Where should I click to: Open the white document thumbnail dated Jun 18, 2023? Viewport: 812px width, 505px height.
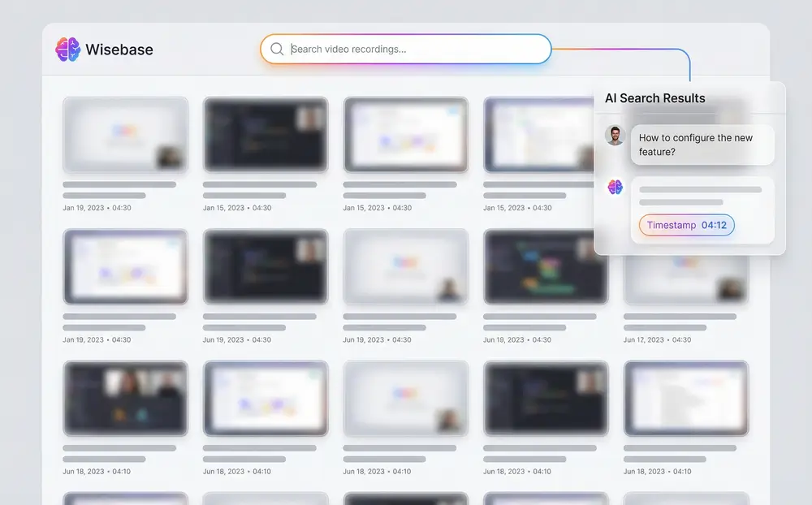pos(686,399)
